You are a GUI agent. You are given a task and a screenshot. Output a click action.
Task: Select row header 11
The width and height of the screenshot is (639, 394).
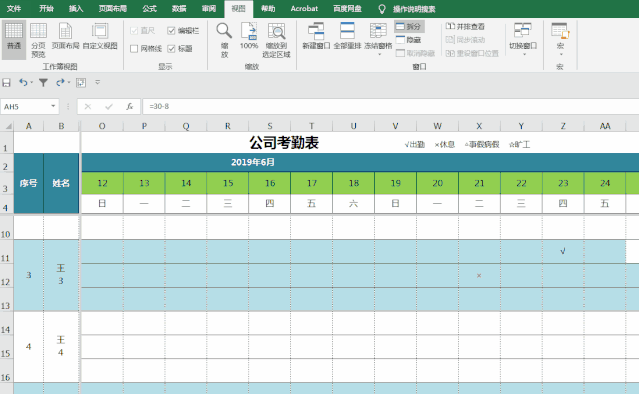6,251
